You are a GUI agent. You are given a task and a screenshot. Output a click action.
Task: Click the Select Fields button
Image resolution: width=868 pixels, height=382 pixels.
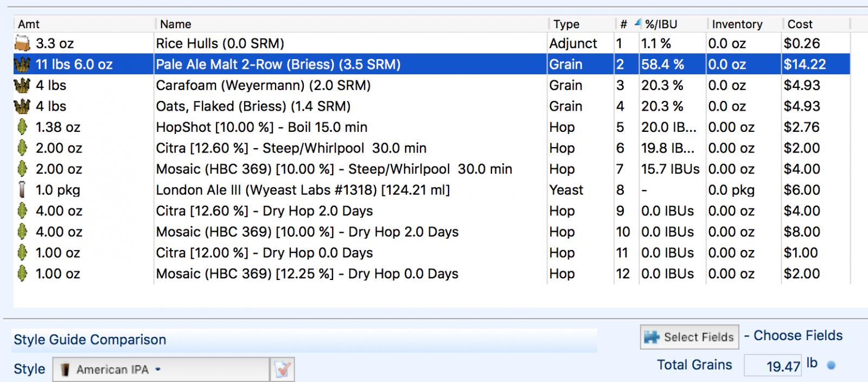tap(690, 337)
